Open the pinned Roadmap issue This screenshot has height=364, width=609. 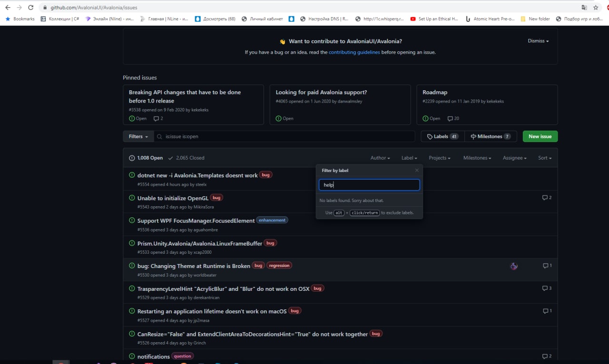(435, 92)
